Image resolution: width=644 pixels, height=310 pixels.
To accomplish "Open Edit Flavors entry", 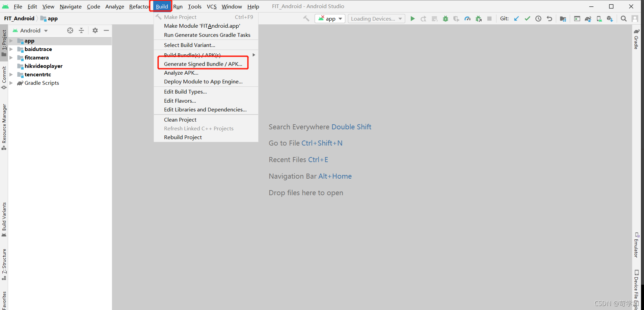I will 206,101.
